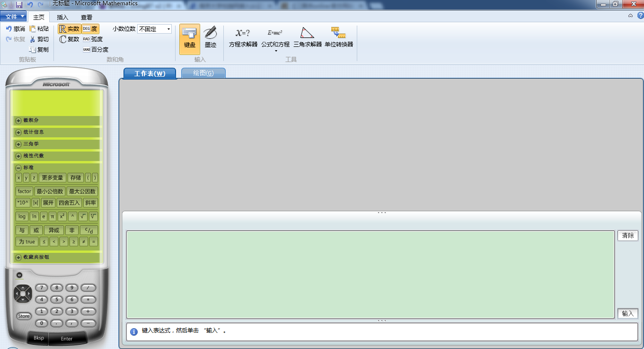
Task: Open the 方程求解器 equation solver tool
Action: pos(243,38)
